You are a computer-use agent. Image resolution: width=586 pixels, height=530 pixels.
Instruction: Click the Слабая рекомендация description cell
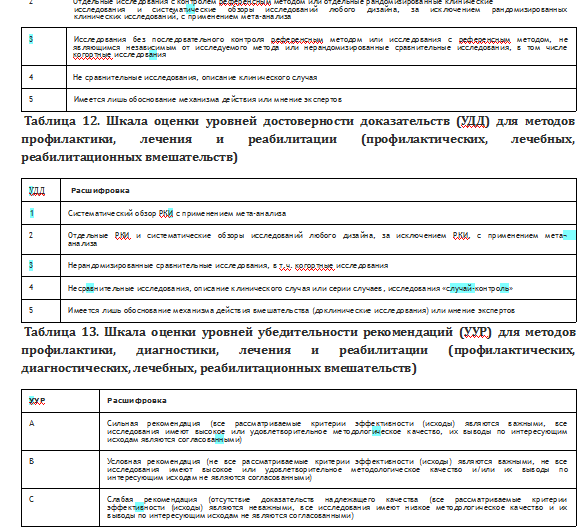pyautogui.click(x=337, y=508)
